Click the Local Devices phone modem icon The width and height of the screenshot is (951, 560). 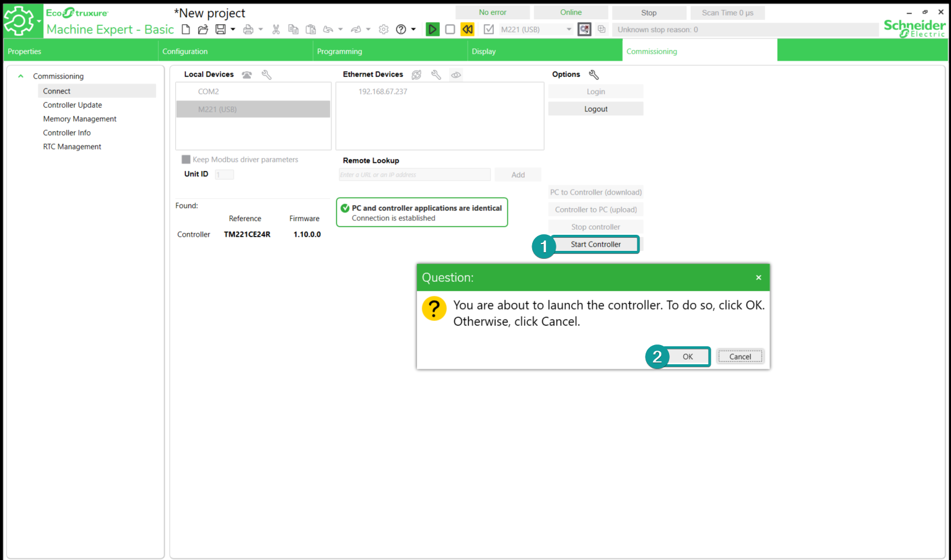(247, 75)
